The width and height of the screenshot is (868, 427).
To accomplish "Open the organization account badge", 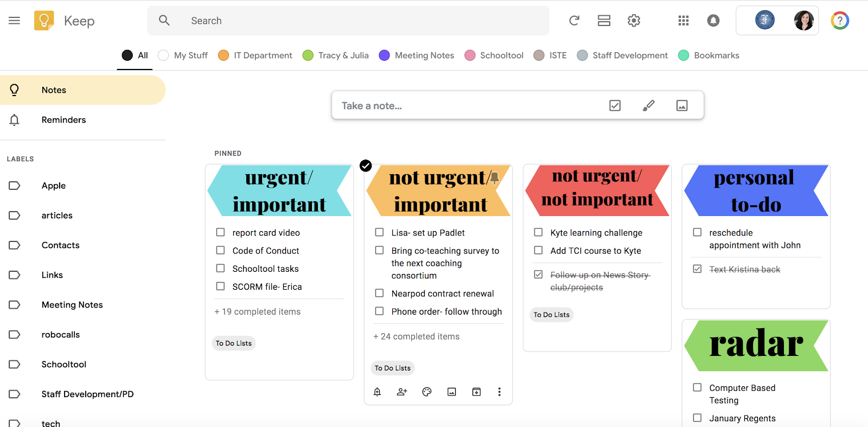I will tap(765, 21).
